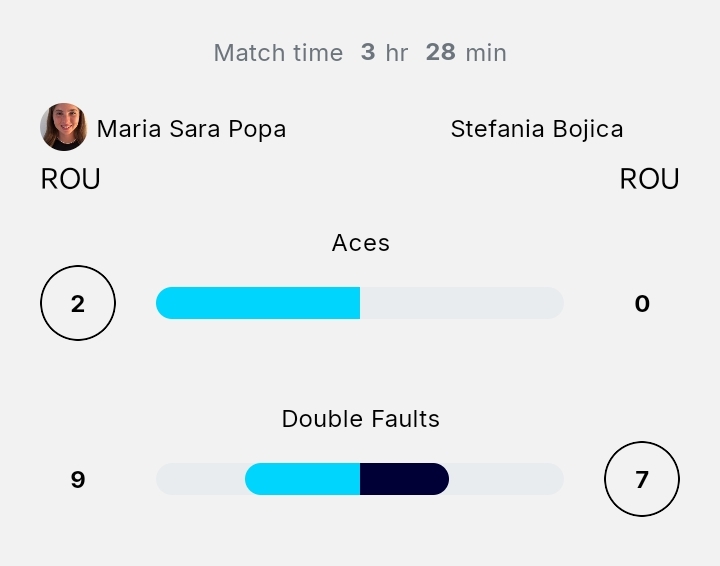Click grey left end of Double Faults bar
The height and width of the screenshot is (566, 720).
200,479
